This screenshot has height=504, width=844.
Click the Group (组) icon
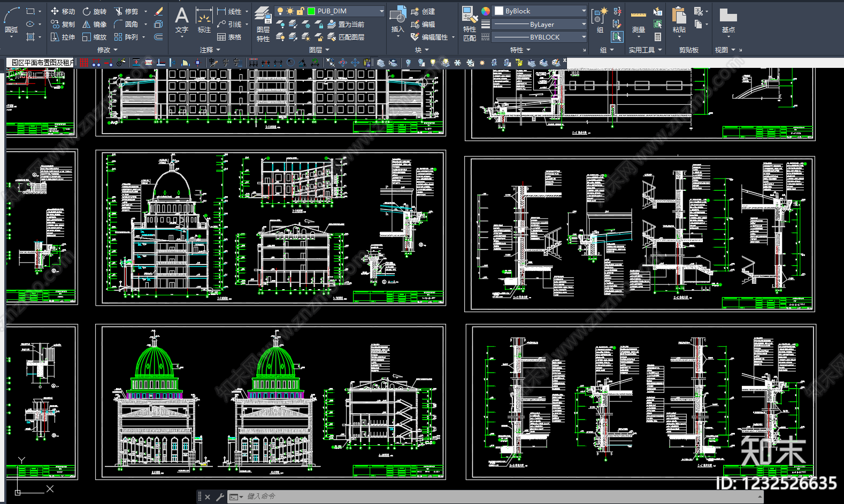coord(600,20)
